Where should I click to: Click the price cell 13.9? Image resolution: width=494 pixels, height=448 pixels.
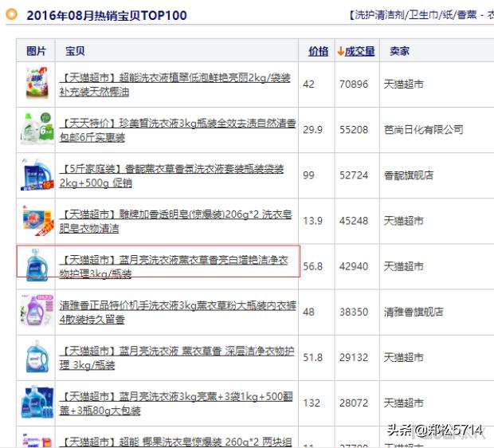pos(312,221)
